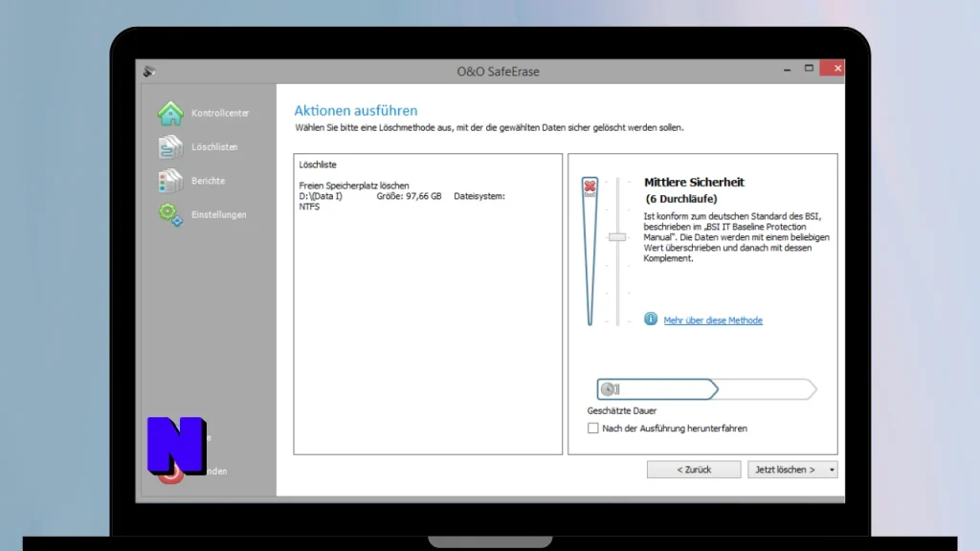Viewport: 980px width, 551px height.
Task: Click the Größe: 97,66 GB value
Action: coord(409,196)
